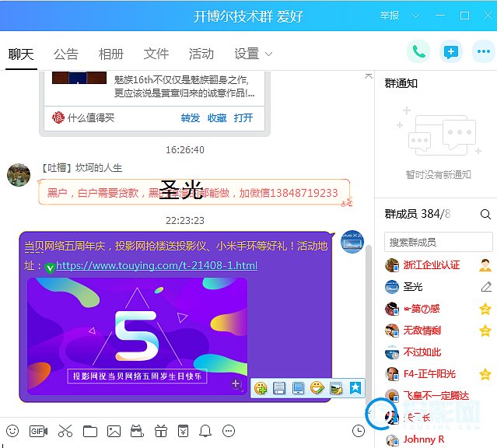497x448 pixels.
Task: Click the sunglasses figure toolbar icon
Action: [x=137, y=431]
